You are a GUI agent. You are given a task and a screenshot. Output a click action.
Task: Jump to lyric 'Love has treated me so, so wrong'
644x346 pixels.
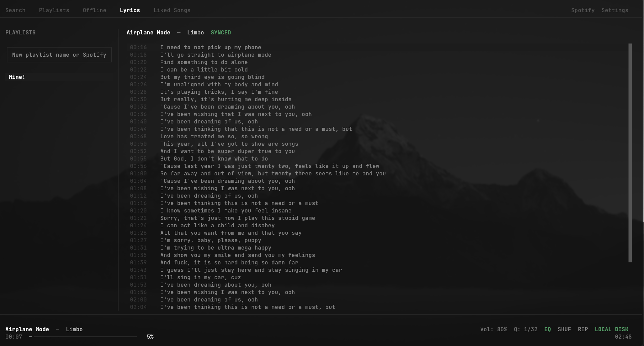214,137
